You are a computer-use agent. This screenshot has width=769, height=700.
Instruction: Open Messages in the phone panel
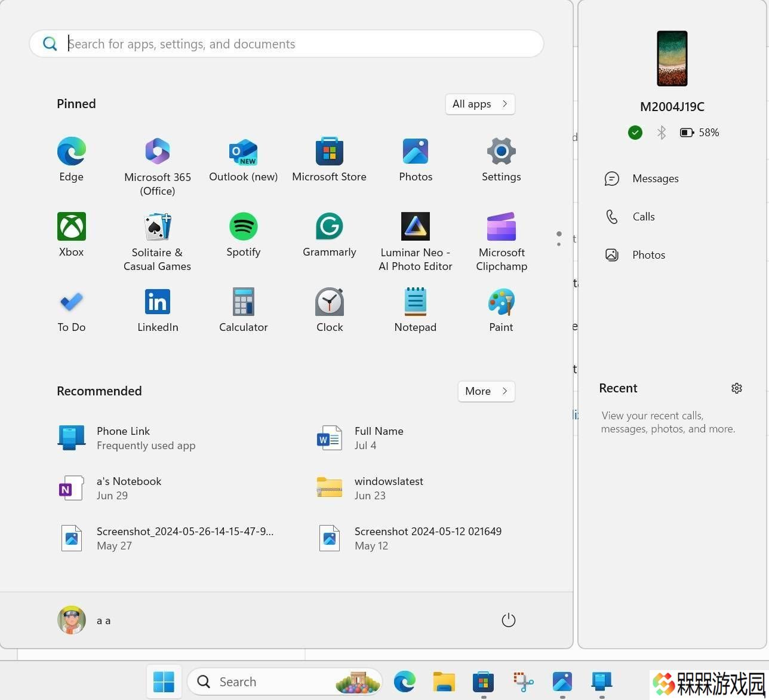[x=642, y=179]
